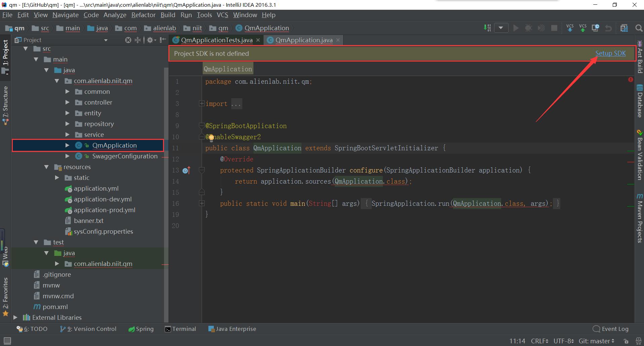Click the Setup SDK link
The width and height of the screenshot is (644, 346).
click(610, 53)
